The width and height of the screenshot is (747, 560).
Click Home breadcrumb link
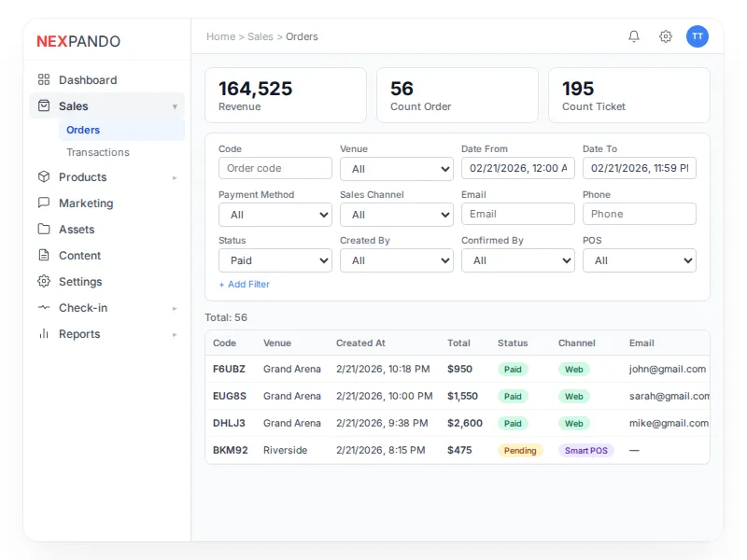coord(220,36)
